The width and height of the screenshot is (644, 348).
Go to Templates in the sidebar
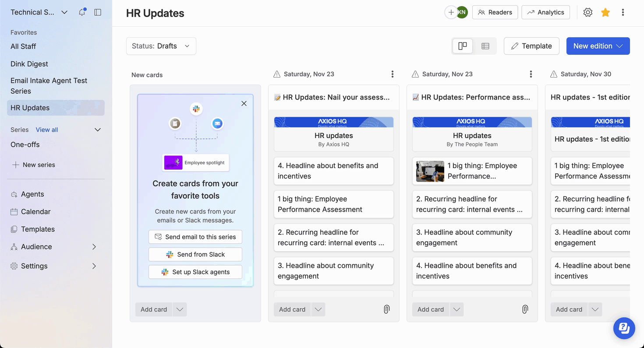(38, 229)
